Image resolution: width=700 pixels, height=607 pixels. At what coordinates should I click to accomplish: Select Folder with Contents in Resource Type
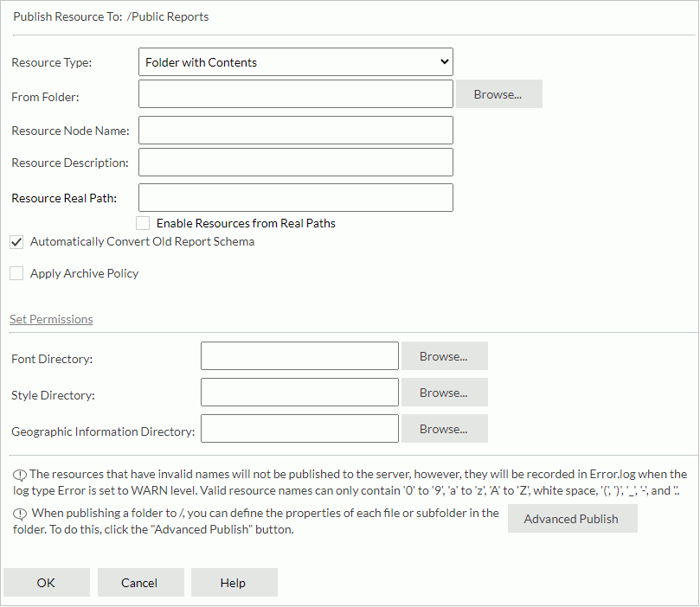click(x=294, y=61)
